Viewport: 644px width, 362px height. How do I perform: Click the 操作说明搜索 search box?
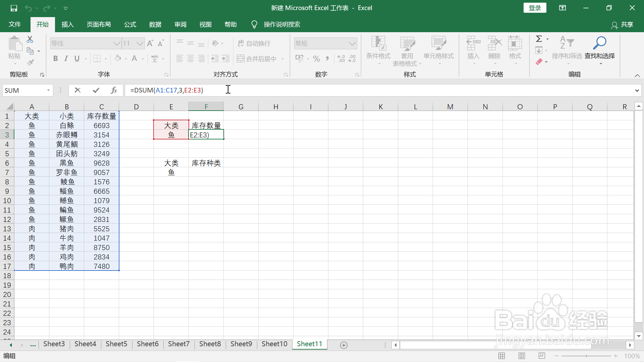coord(282,24)
